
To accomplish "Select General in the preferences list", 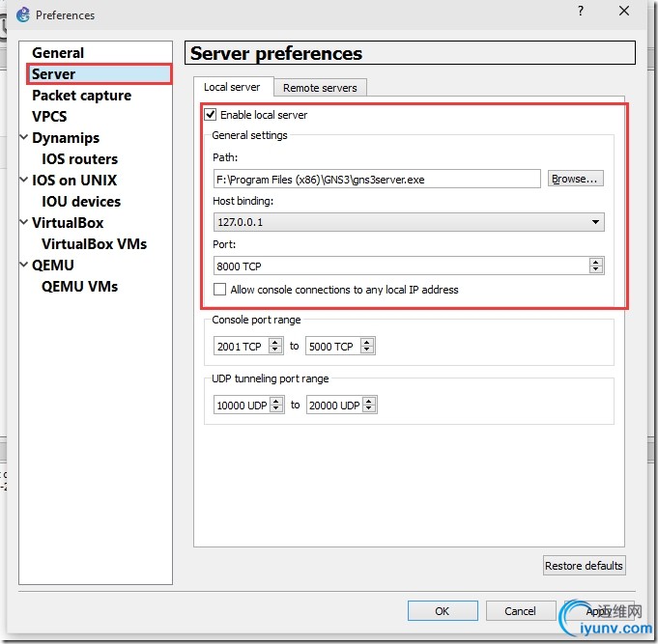I will coord(58,53).
